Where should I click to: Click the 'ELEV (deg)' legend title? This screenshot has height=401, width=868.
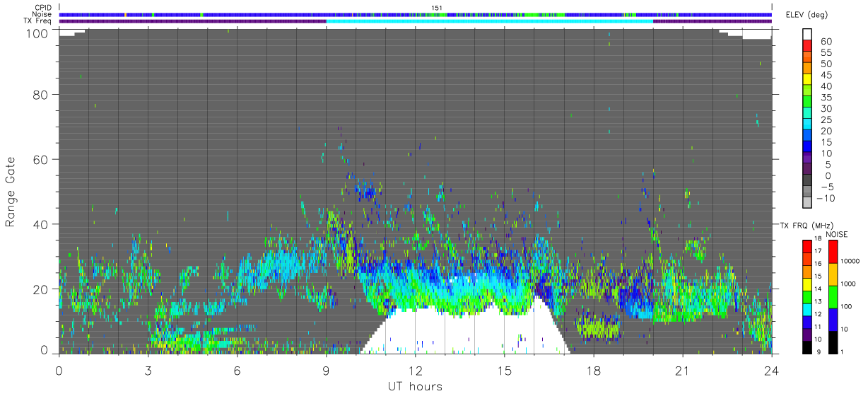tap(807, 15)
